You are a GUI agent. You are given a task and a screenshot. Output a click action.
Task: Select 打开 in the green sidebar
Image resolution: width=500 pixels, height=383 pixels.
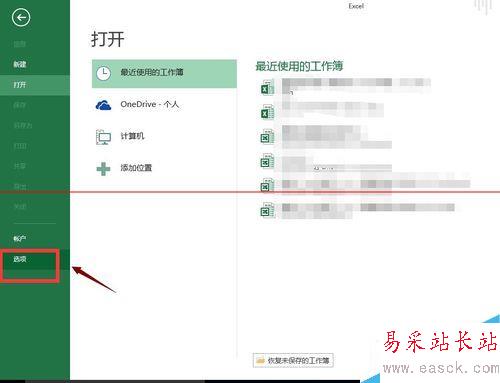(x=35, y=85)
